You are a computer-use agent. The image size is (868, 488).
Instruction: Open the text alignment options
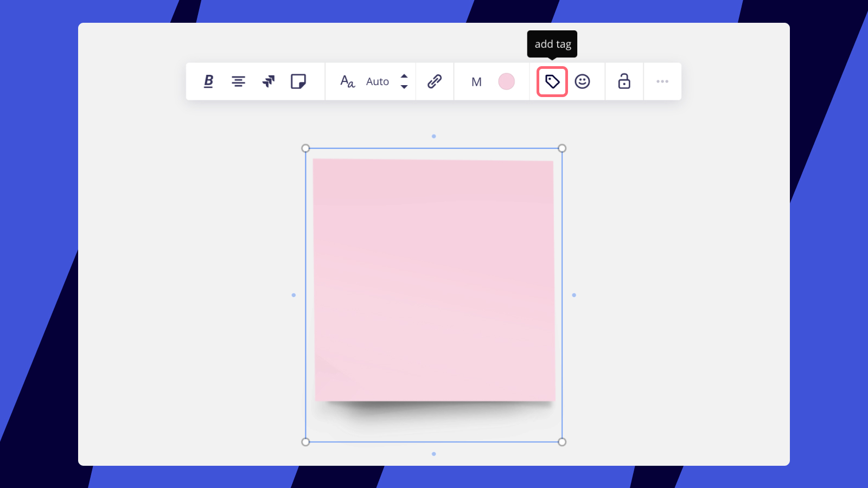tap(238, 81)
